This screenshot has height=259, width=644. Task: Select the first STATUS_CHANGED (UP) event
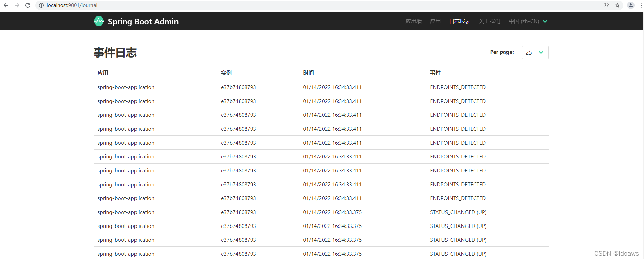458,212
